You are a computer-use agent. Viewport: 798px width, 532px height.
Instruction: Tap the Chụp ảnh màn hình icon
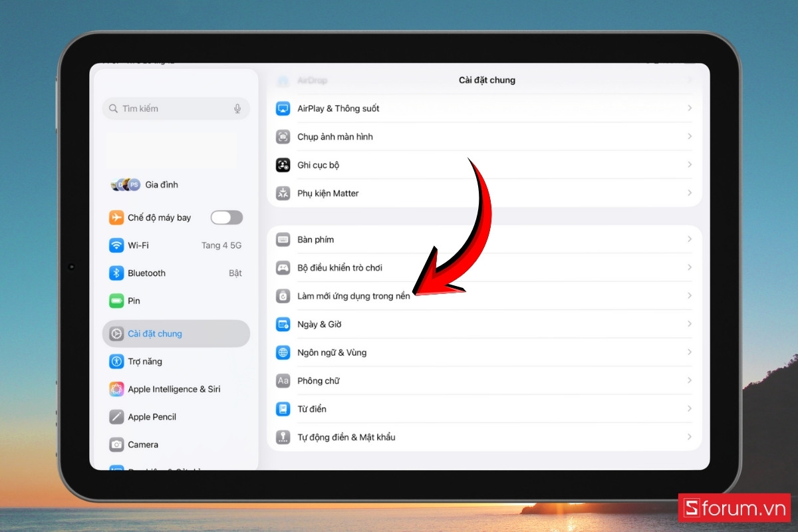(x=283, y=137)
